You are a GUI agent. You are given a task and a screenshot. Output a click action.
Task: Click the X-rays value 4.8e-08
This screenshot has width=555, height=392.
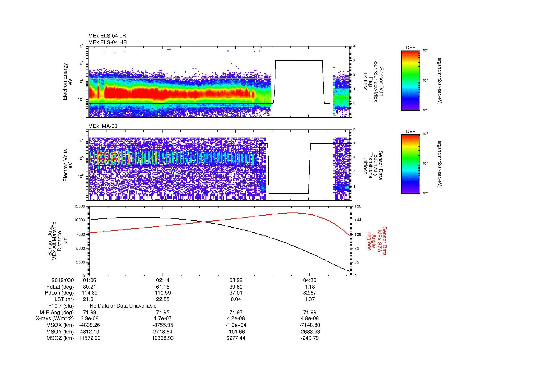(310, 318)
